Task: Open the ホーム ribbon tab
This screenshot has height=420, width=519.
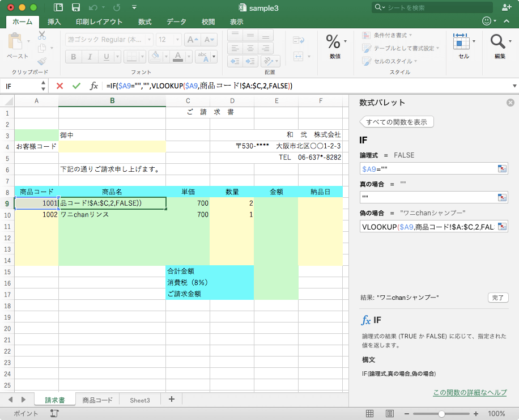Action: tap(23, 22)
